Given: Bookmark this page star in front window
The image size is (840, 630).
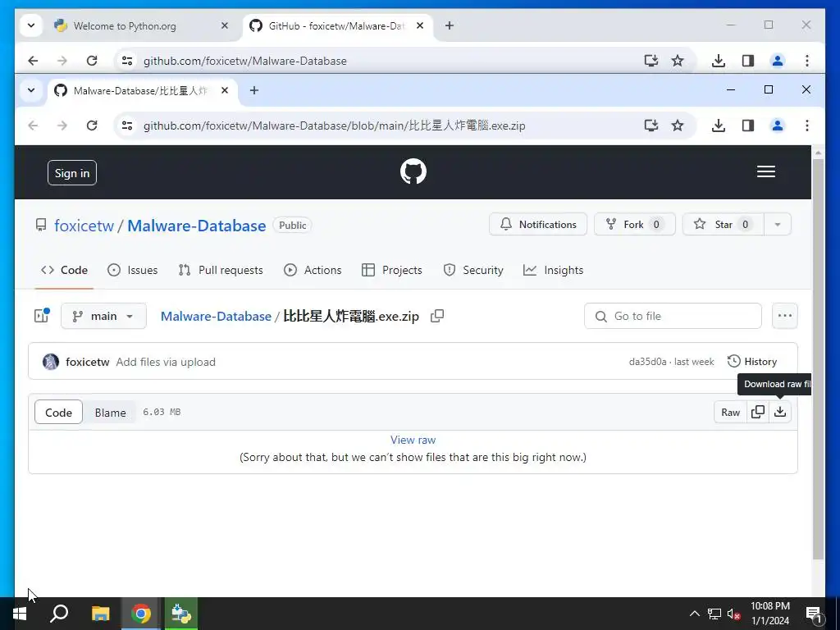Looking at the screenshot, I should [x=678, y=126].
